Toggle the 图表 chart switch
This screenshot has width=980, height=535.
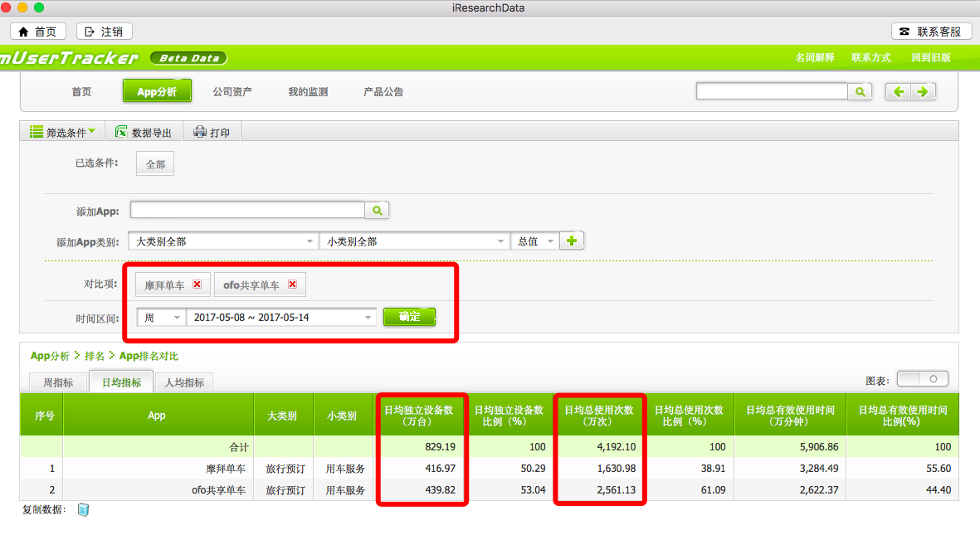(922, 379)
